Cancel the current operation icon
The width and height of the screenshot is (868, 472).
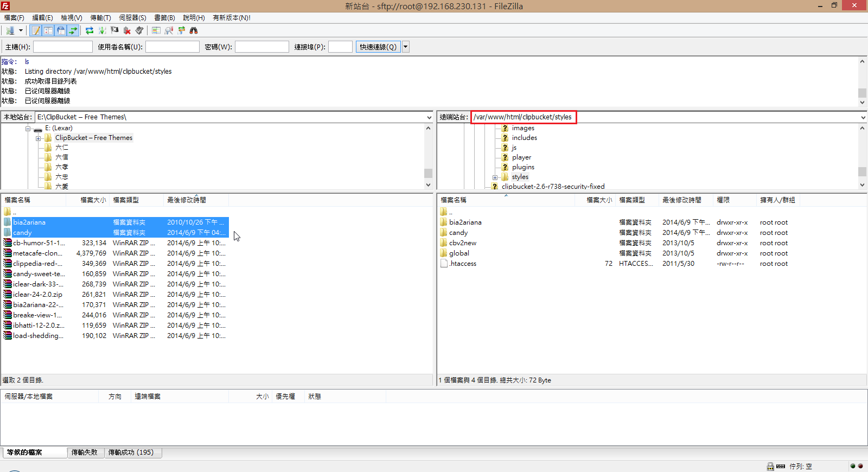114,30
